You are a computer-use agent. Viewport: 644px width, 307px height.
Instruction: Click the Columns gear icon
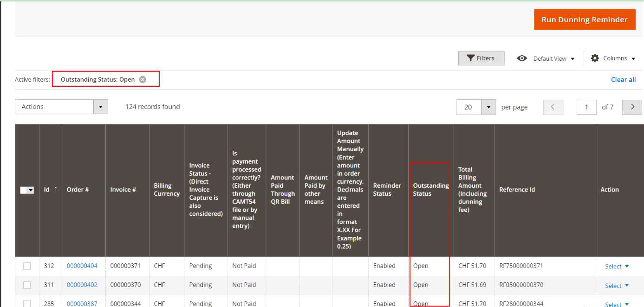(595, 58)
